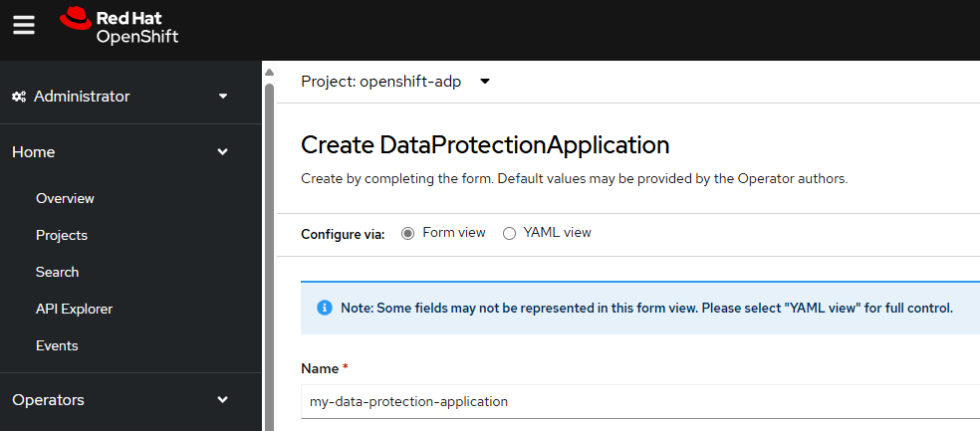Click the scrollbar up arrow

269,73
